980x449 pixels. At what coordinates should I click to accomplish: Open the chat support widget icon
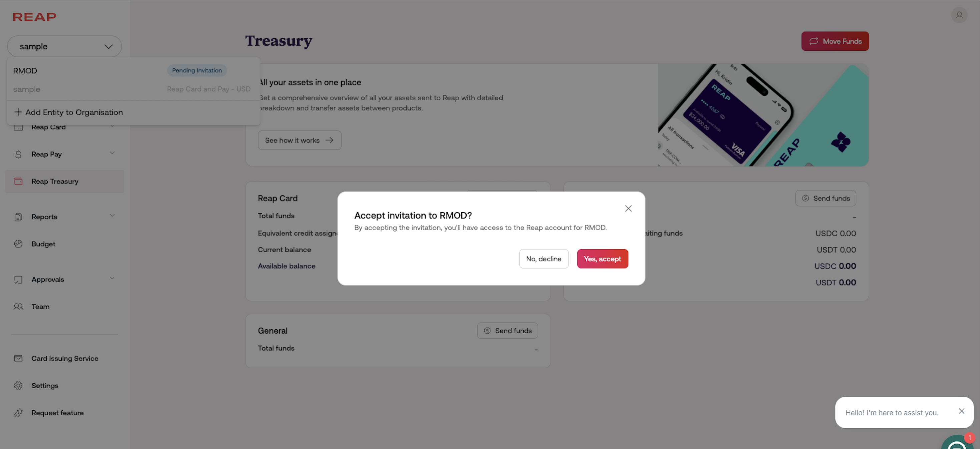pos(957,444)
